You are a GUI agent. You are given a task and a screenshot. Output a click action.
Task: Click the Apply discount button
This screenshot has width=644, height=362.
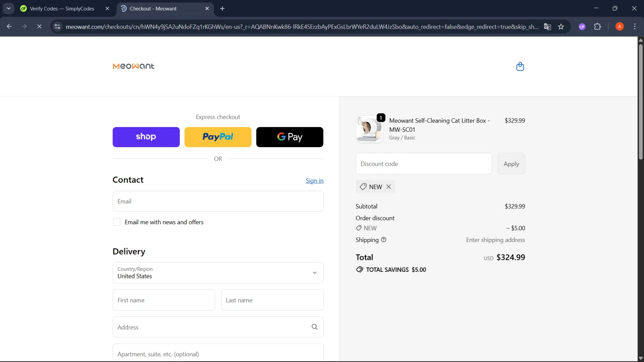tap(511, 164)
